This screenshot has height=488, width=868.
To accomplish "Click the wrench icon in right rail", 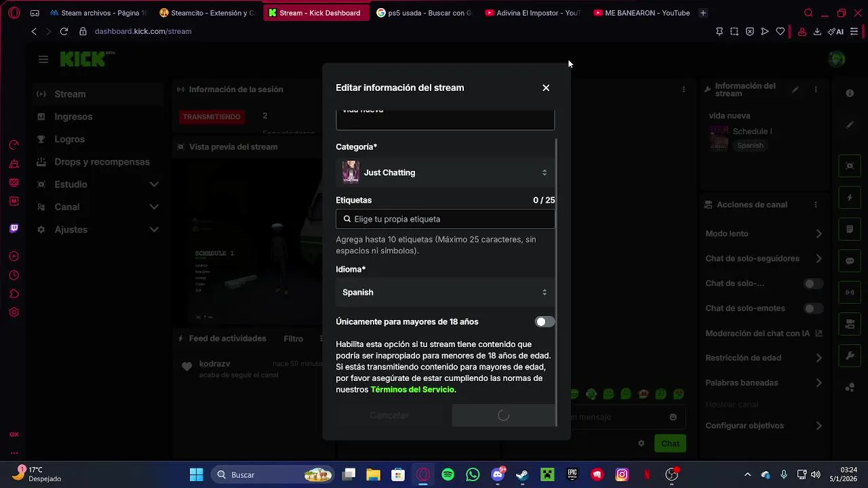I will click(850, 356).
